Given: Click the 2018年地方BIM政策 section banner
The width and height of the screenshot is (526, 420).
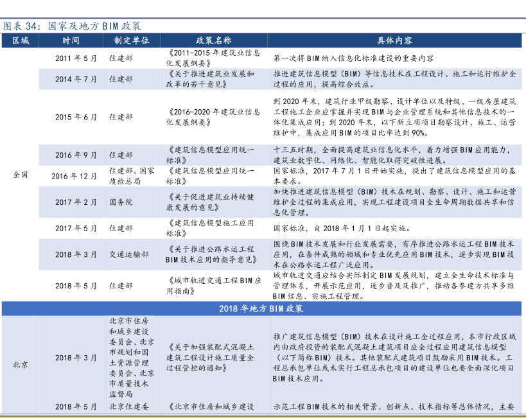Looking at the screenshot, I should (x=261, y=308).
